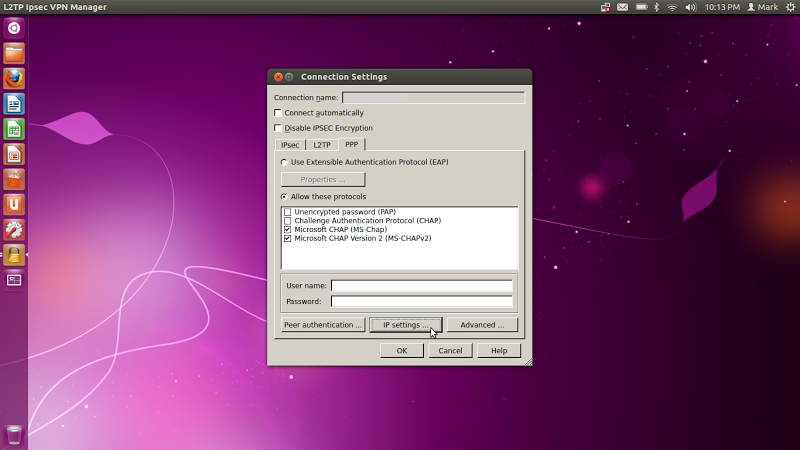Open the session gear menu
Screen dimensions: 800x450
click(x=790, y=7)
